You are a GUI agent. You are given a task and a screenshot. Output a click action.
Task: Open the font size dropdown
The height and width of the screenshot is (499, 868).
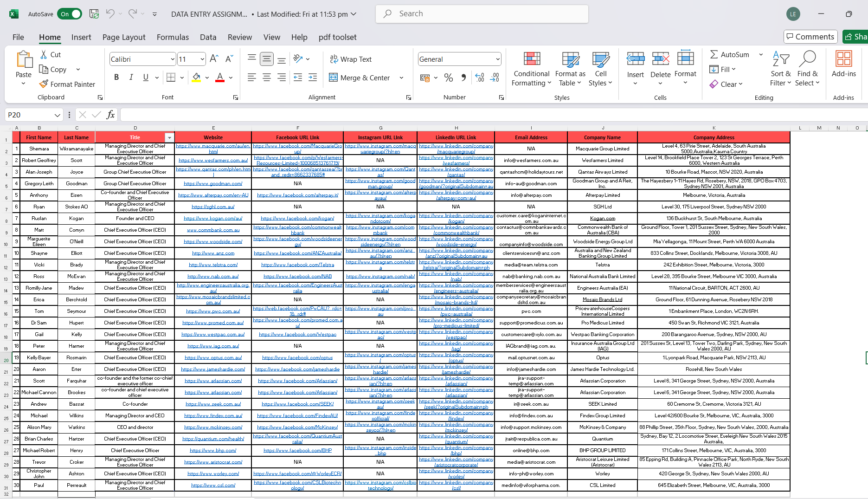[202, 59]
